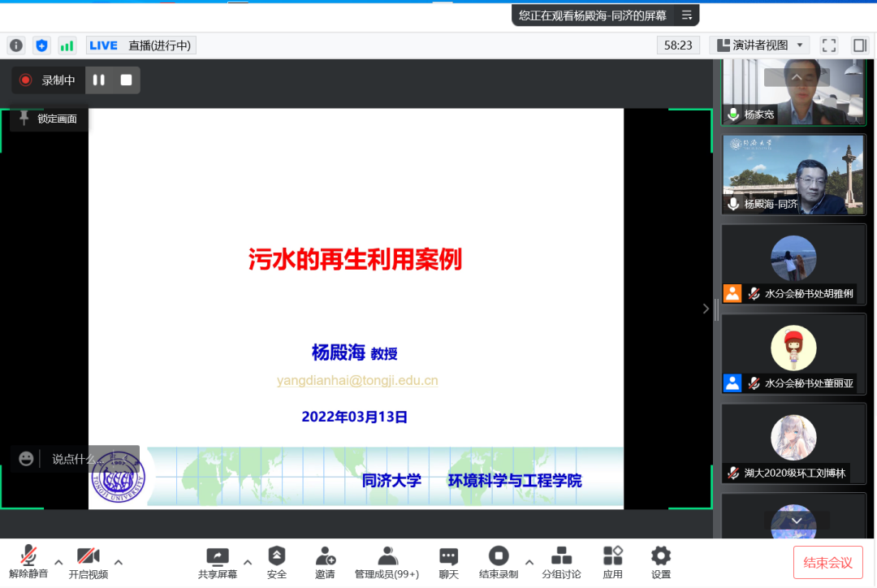This screenshot has width=877, height=588.
Task: Collapse the participant video strip arrow
Action: click(x=706, y=309)
